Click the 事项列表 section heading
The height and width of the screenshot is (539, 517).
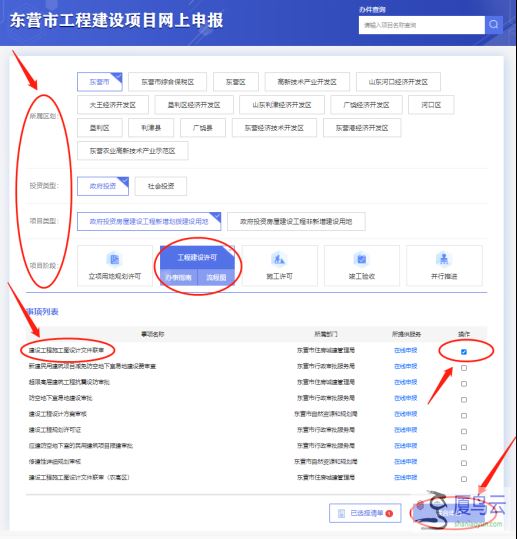pos(43,312)
